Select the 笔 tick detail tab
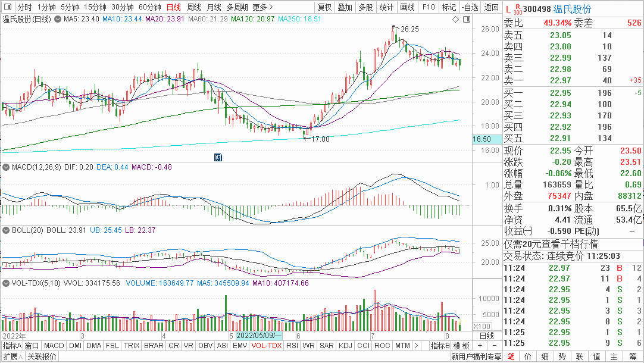The image size is (644, 363). point(511,356)
